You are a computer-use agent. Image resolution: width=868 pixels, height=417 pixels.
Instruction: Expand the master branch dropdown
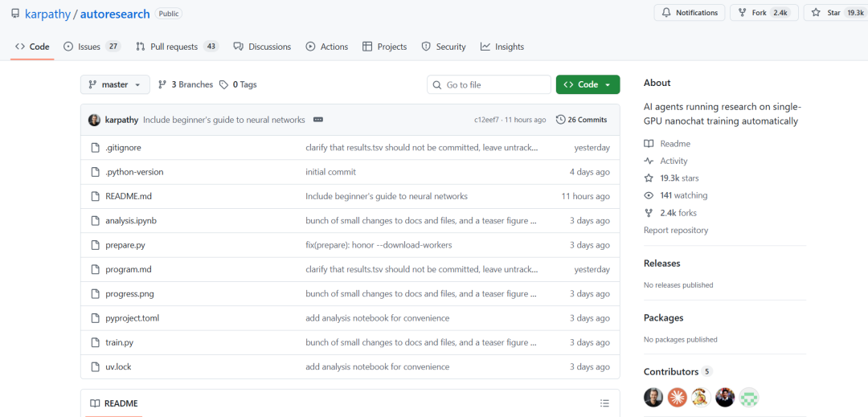[x=115, y=84]
